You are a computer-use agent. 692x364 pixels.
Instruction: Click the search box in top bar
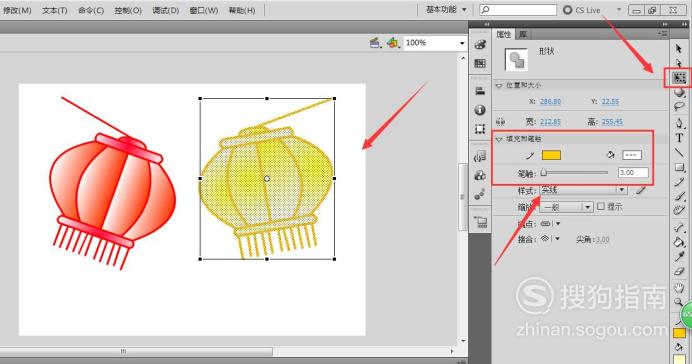(518, 9)
